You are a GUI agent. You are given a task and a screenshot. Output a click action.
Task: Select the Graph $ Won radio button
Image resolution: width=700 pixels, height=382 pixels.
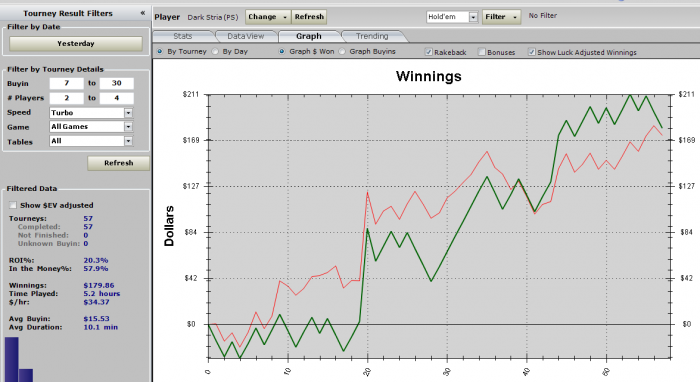282,52
